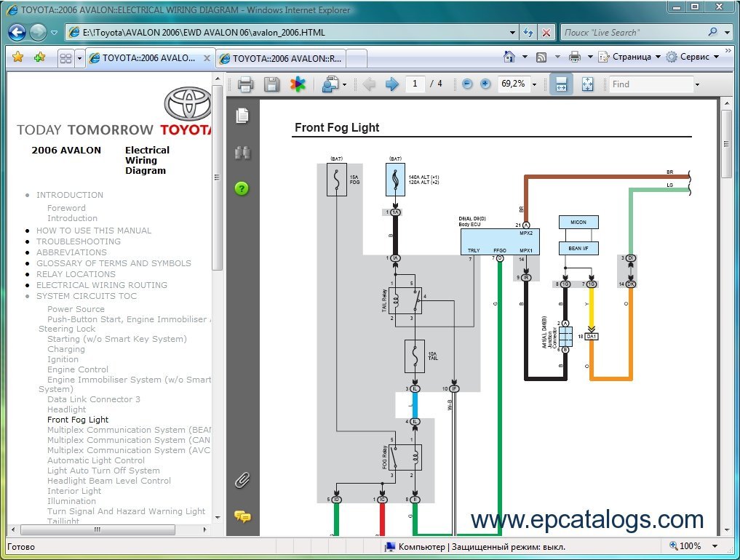Open the Страница (Page) menu
Image resolution: width=740 pixels, height=560 pixels.
629,57
